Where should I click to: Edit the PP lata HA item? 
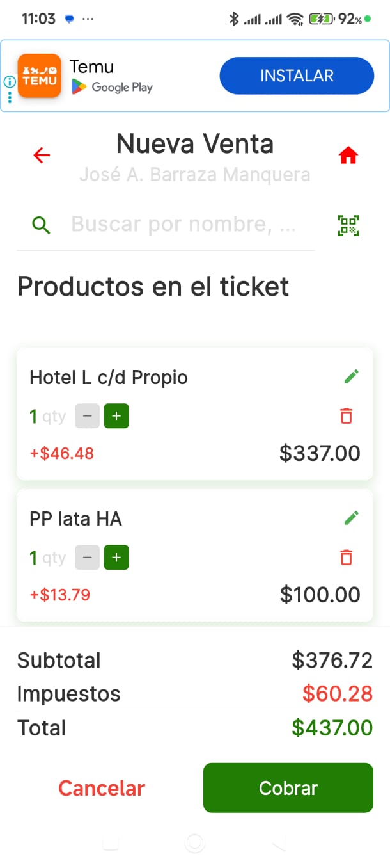point(350,518)
